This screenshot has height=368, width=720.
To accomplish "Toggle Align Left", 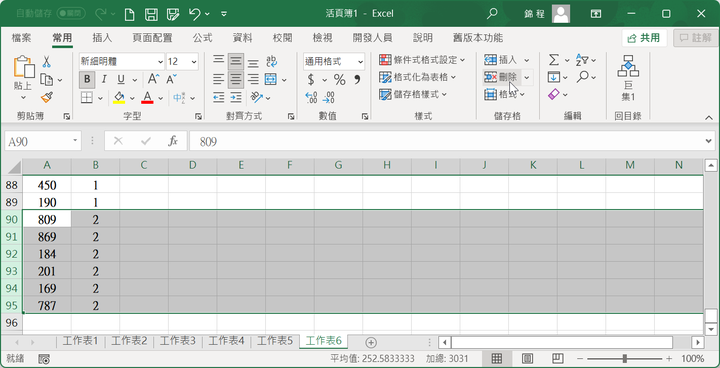I will point(219,79).
